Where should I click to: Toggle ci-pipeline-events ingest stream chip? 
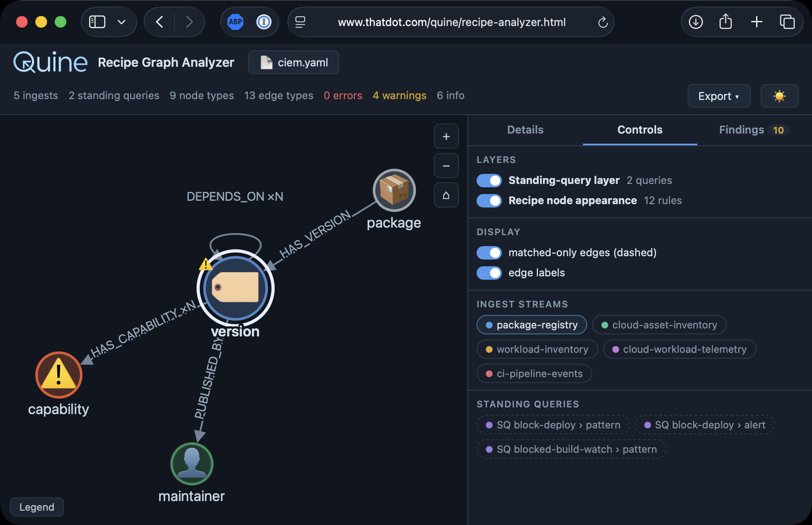coord(534,373)
